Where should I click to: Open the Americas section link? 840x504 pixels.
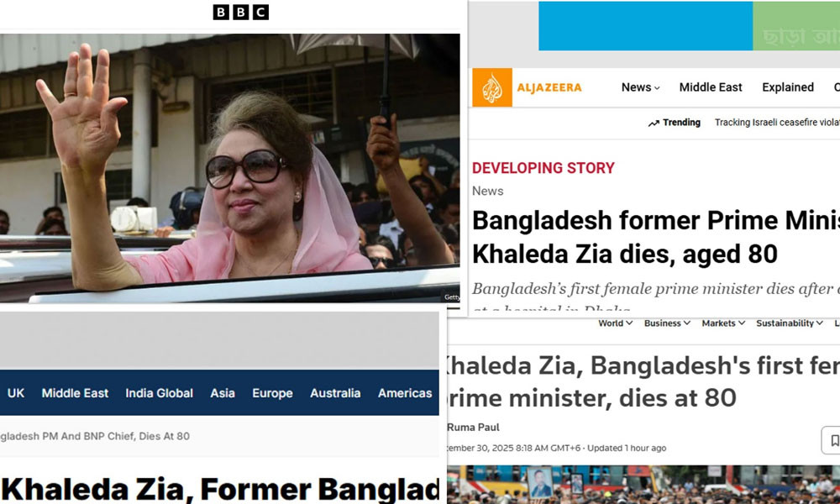405,393
